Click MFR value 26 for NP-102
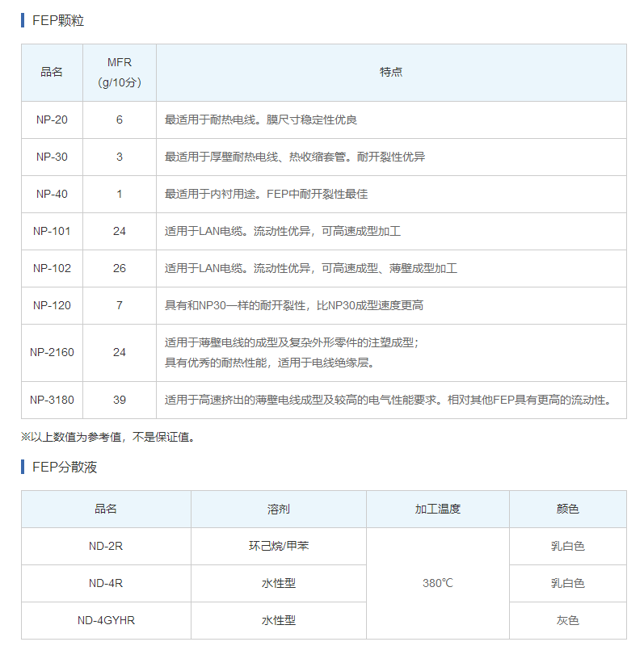Image resolution: width=644 pixels, height=646 pixels. [120, 268]
